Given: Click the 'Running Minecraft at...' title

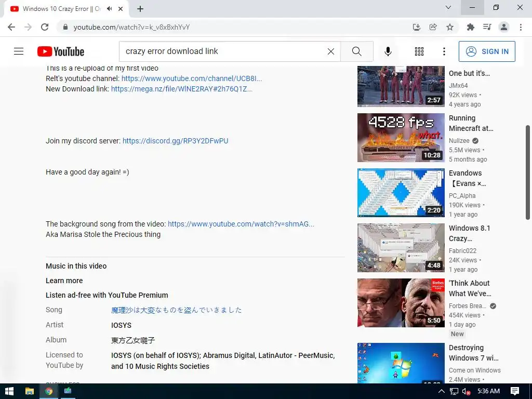Looking at the screenshot, I should click(x=471, y=123).
